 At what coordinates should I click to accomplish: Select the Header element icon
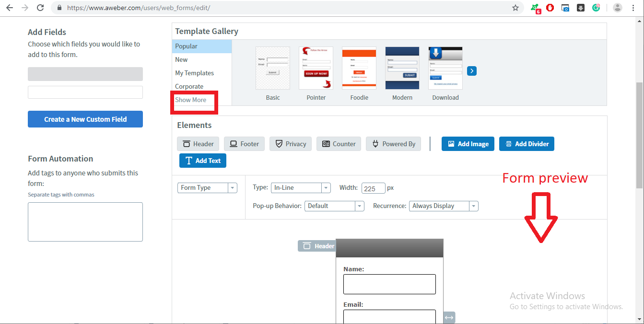[x=198, y=143]
